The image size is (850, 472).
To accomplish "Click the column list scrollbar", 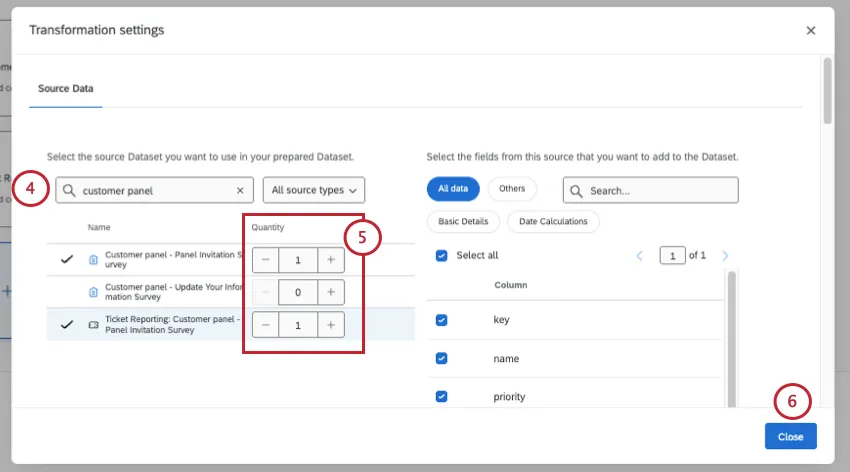I will pos(732,339).
